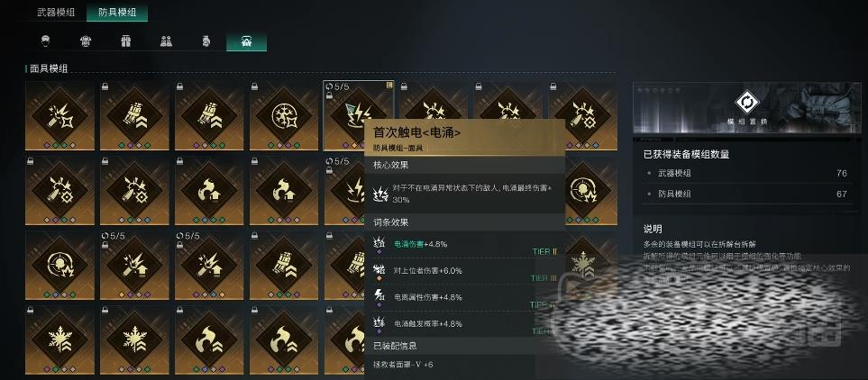Open the 模组置换 swap icon

click(746, 102)
